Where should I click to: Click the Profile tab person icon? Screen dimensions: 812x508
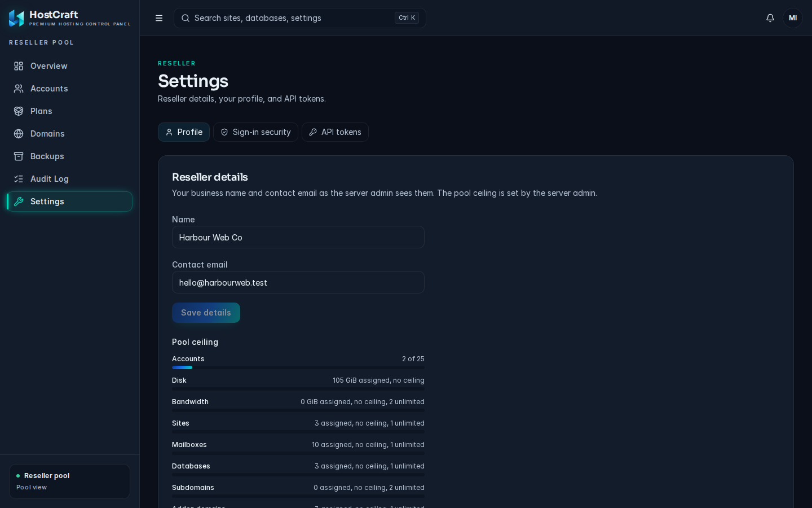click(169, 132)
